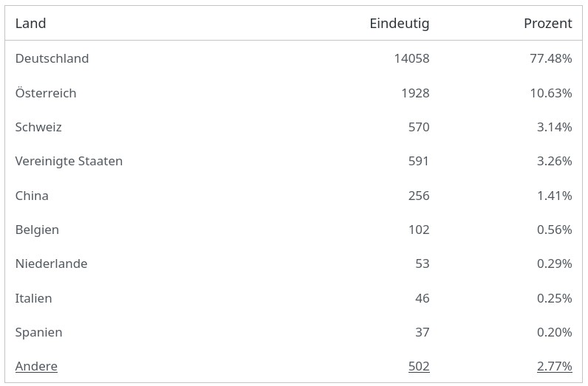Click Österreich's percentage 10.63%
The width and height of the screenshot is (588, 386).
[x=551, y=93]
